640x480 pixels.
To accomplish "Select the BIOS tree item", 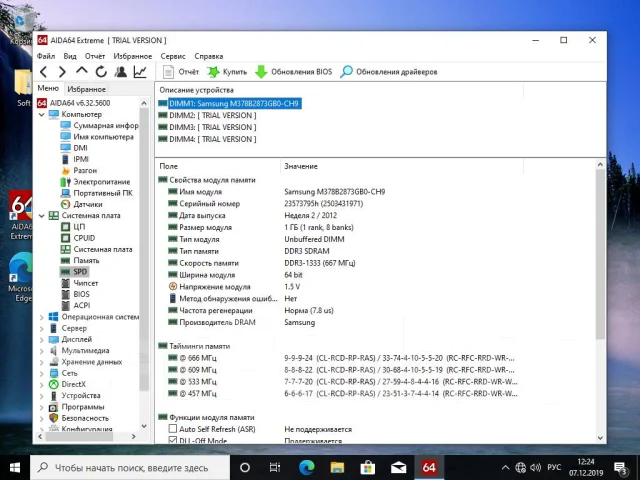I will pyautogui.click(x=75, y=294).
